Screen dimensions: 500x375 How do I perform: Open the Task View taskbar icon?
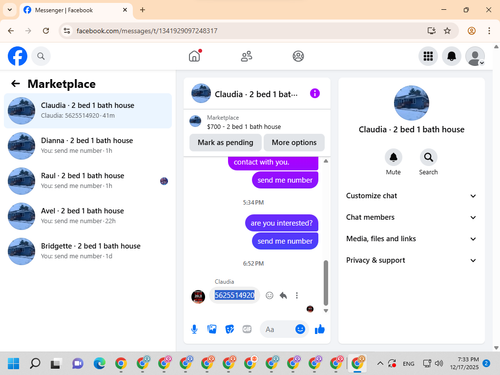click(55, 363)
